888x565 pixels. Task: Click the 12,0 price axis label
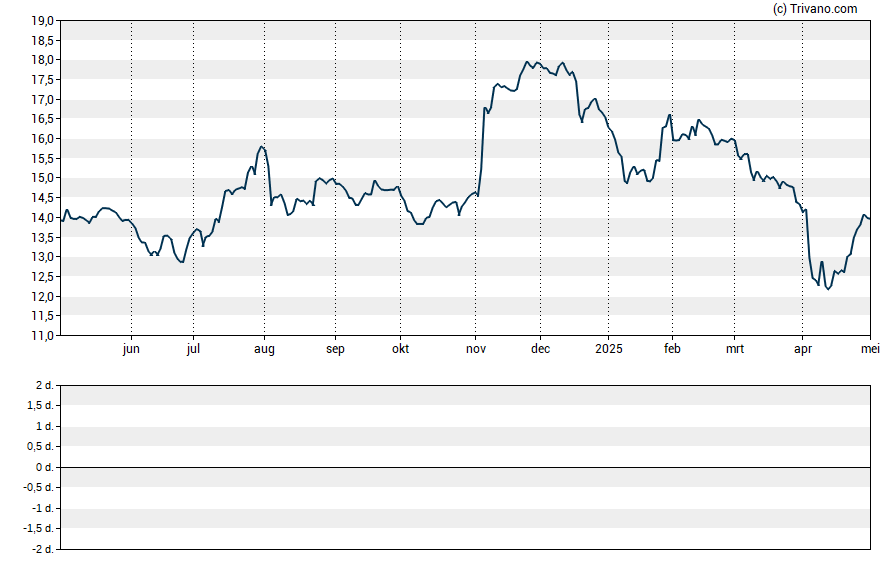(x=42, y=296)
